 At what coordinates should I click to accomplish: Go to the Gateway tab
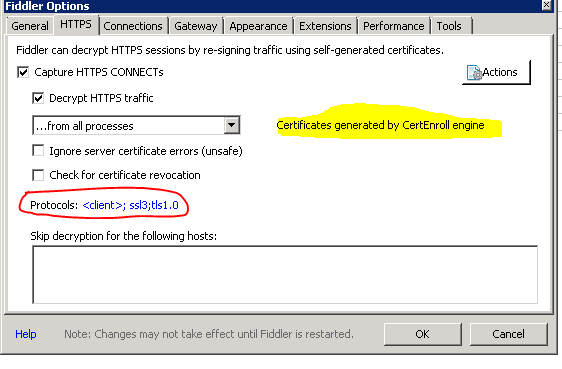click(x=196, y=26)
